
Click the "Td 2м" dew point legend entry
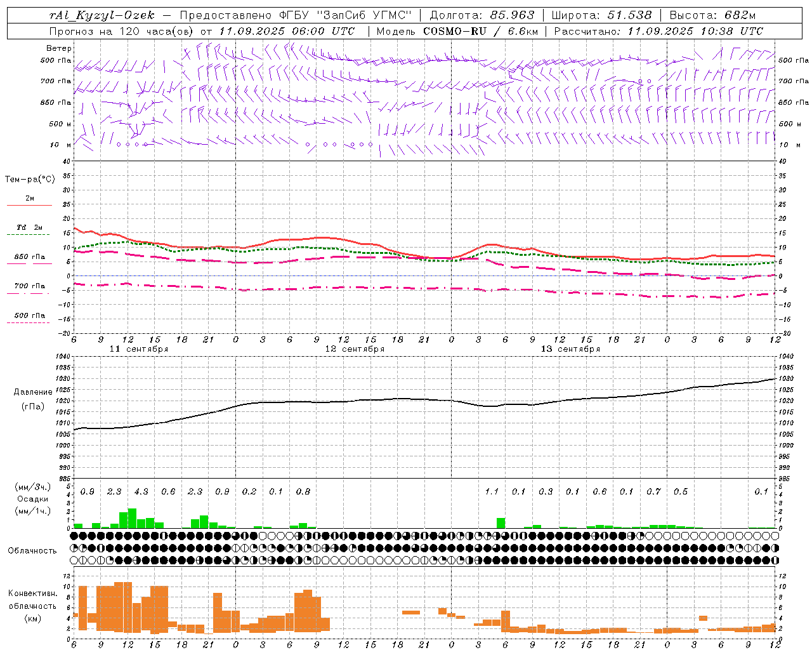tap(30, 227)
